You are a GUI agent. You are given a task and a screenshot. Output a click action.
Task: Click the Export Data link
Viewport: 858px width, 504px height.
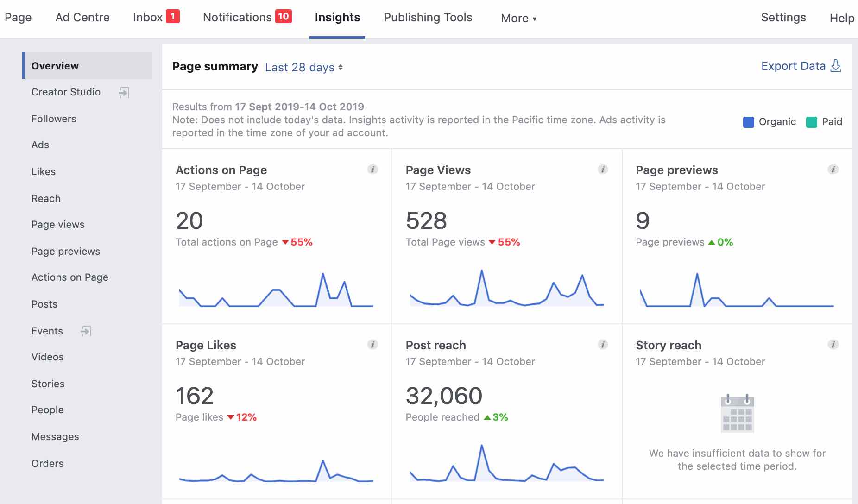point(794,66)
